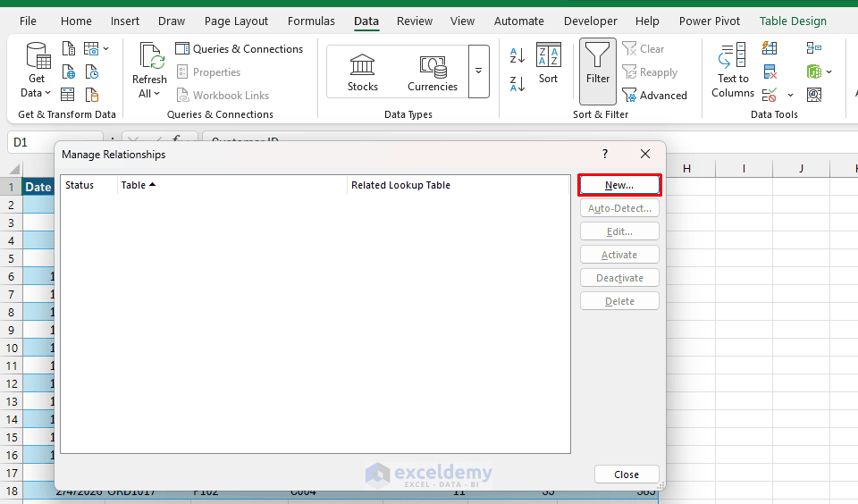The image size is (858, 504).
Task: Click the Flash Fill icon
Action: click(770, 48)
